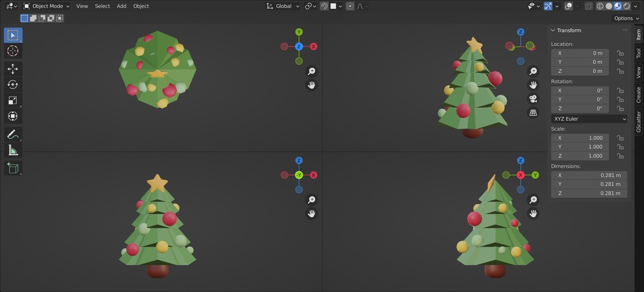Choose the Move tool
644x292 pixels.
pos(13,69)
